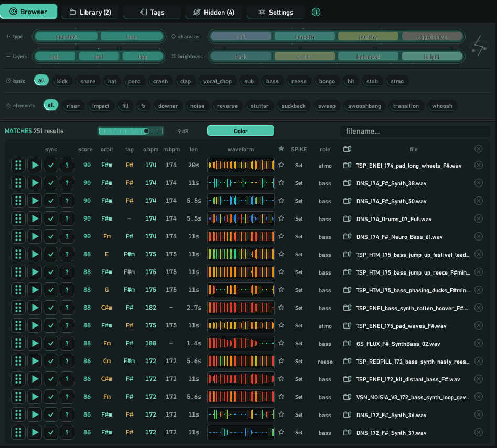Toggle sync check for TSP_HTM_175_bass_jump_up_festival_lead
Viewport: 497px width, 448px height.
click(x=51, y=254)
